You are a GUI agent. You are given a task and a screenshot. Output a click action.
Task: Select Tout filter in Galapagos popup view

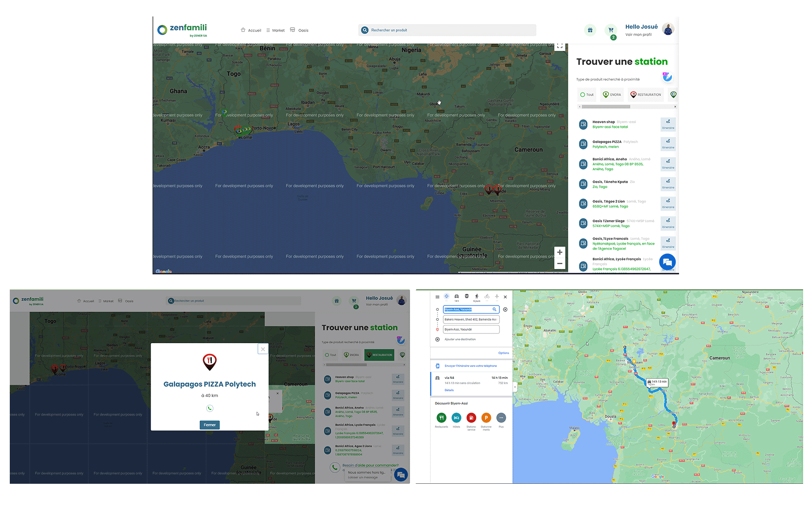tap(330, 355)
